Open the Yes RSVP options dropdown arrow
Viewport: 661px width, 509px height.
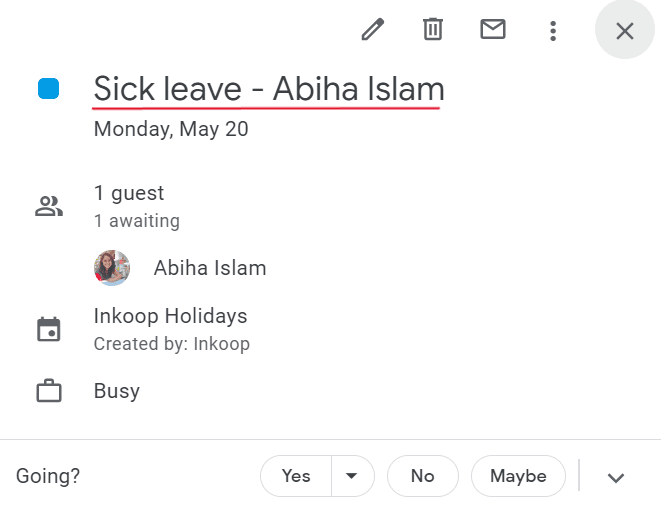(x=352, y=476)
